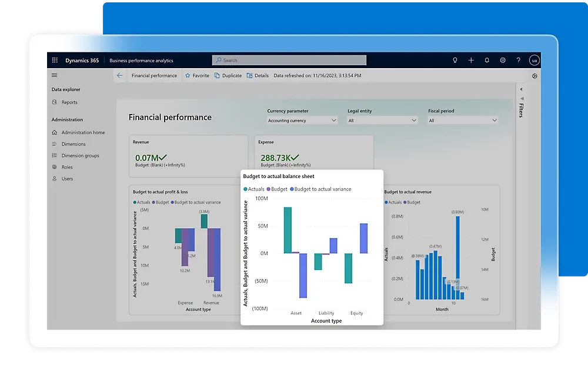Click inside the Search field
This screenshot has width=588, height=382.
[288, 60]
